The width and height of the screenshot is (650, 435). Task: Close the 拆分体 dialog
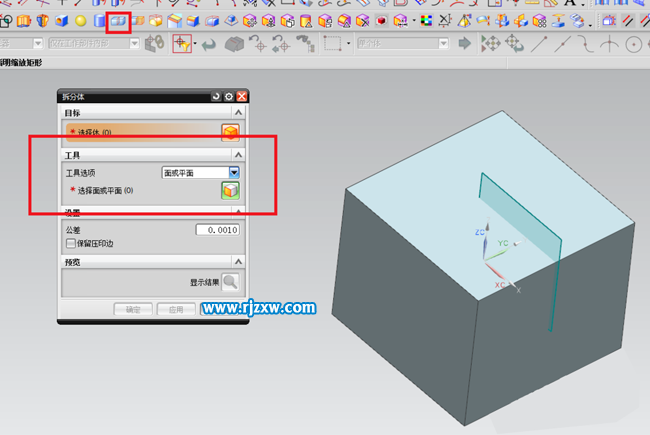coord(242,97)
